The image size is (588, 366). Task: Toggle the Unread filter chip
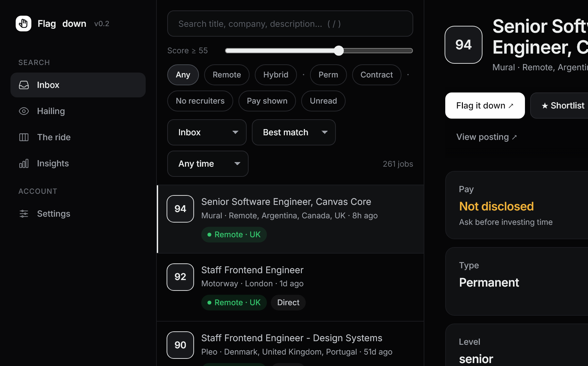323,101
